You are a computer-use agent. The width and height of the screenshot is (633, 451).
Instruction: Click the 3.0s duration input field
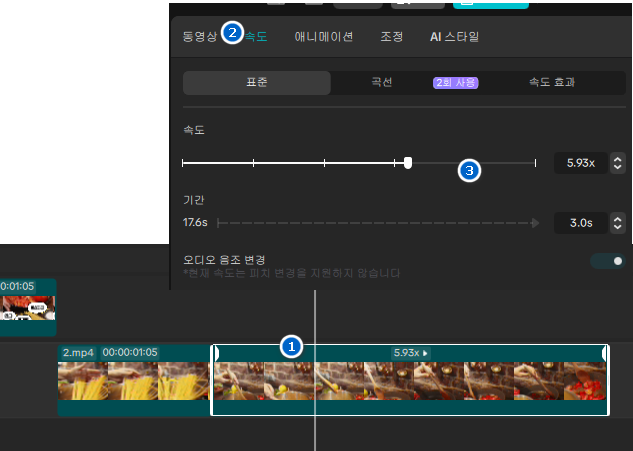coord(580,223)
